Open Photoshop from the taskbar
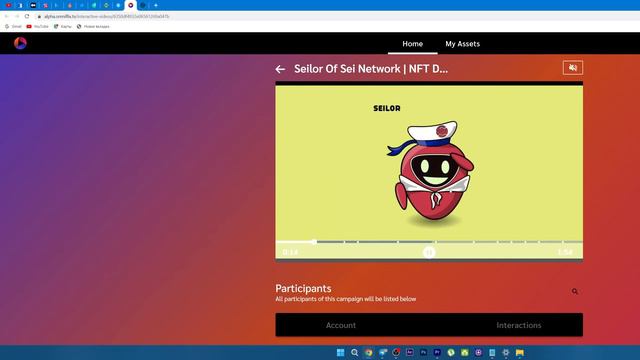 (423, 353)
